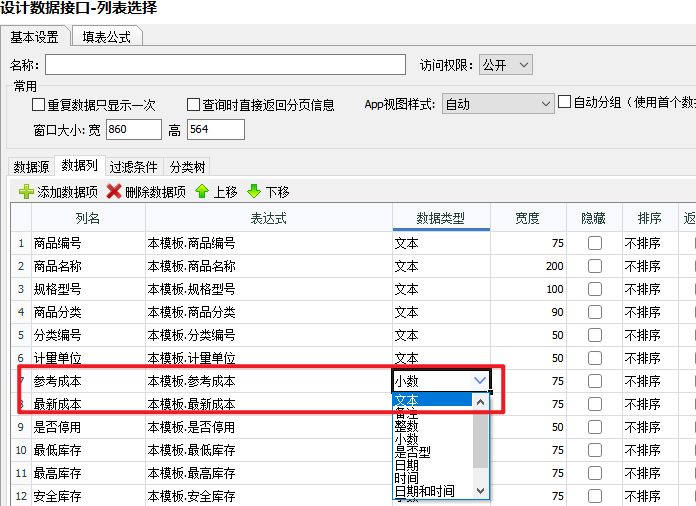Select row number 10 header

tap(21, 450)
